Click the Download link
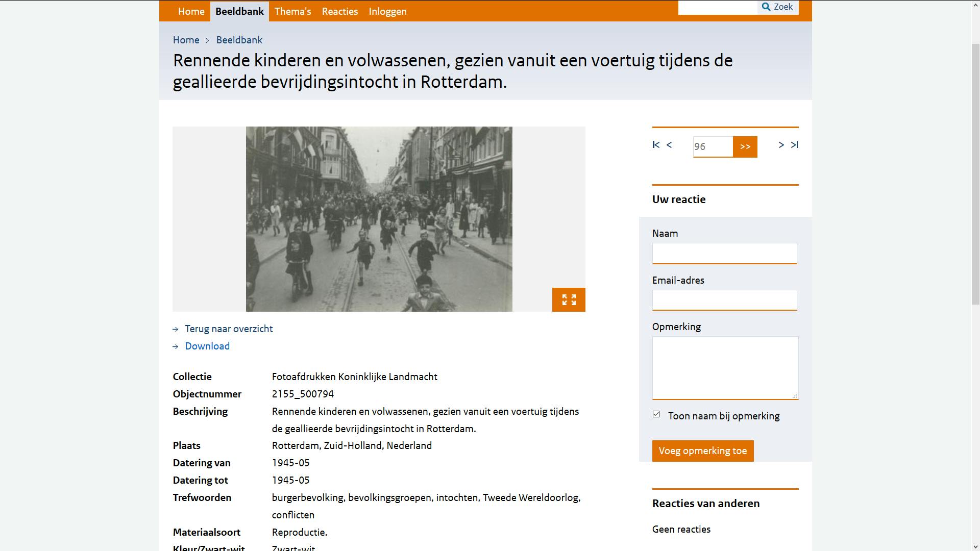This screenshot has height=551, width=980. (x=207, y=346)
